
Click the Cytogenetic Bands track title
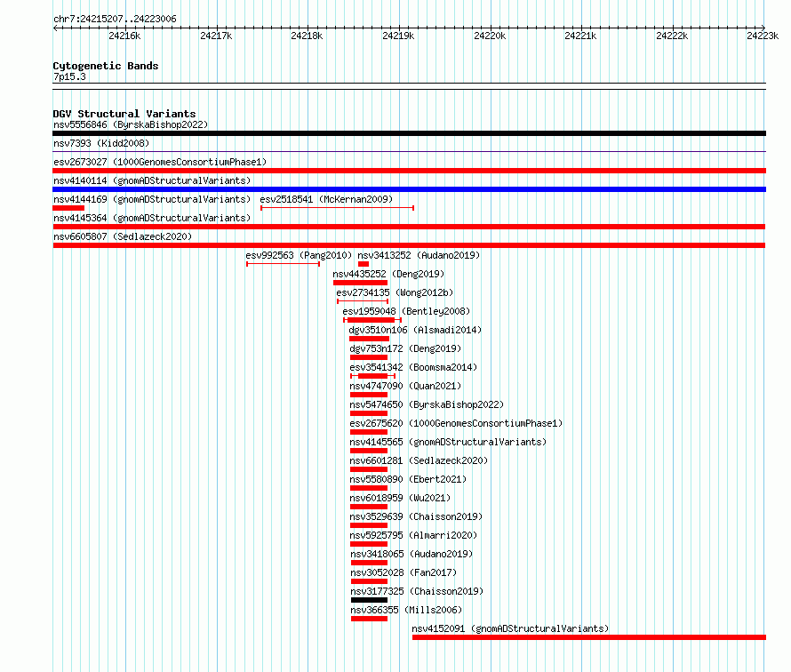tap(106, 66)
